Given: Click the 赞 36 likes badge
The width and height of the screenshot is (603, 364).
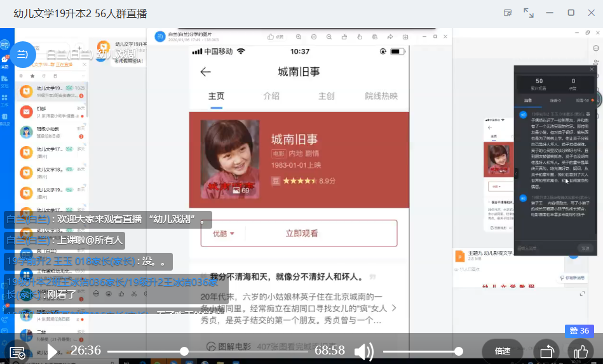Looking at the screenshot, I should click(578, 331).
